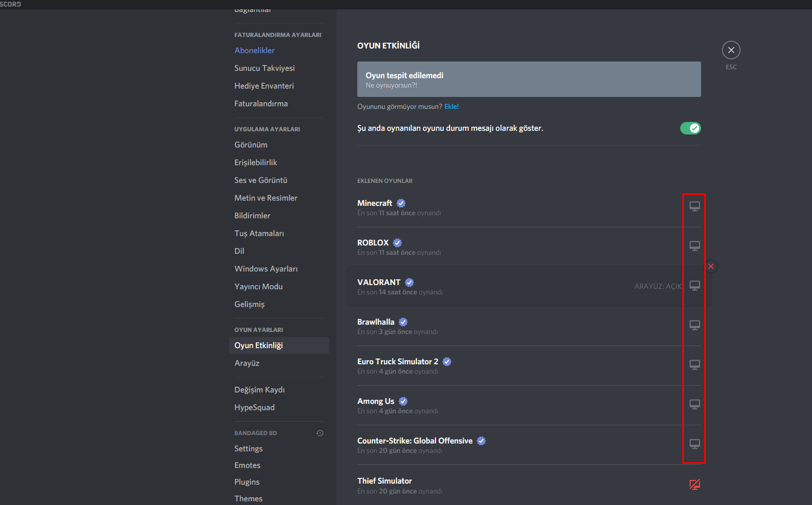Screen dimensions: 812x505
Task: Click the history icon beside BANDAGED BD
Action: (x=320, y=433)
